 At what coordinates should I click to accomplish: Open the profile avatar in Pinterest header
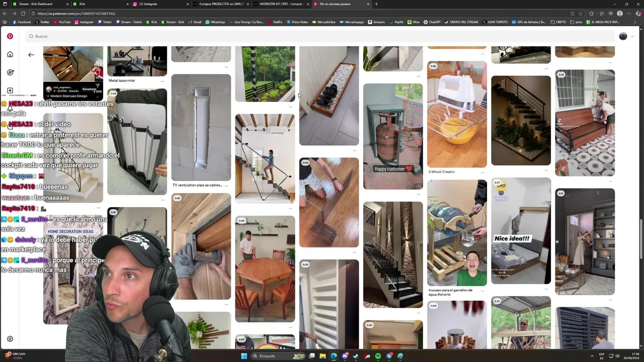623,36
